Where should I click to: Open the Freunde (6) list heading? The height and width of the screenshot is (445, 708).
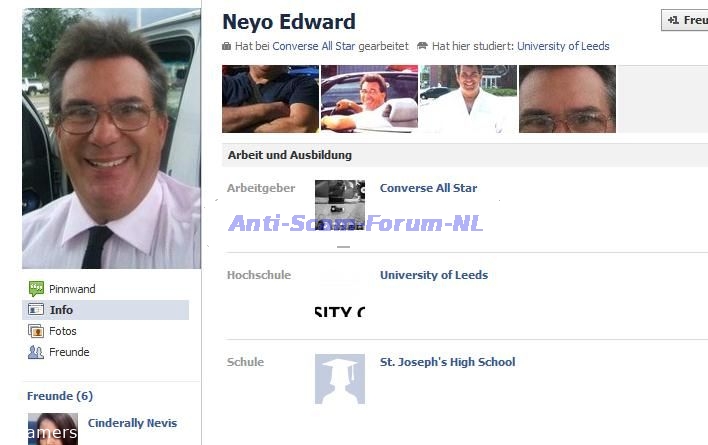coord(60,396)
